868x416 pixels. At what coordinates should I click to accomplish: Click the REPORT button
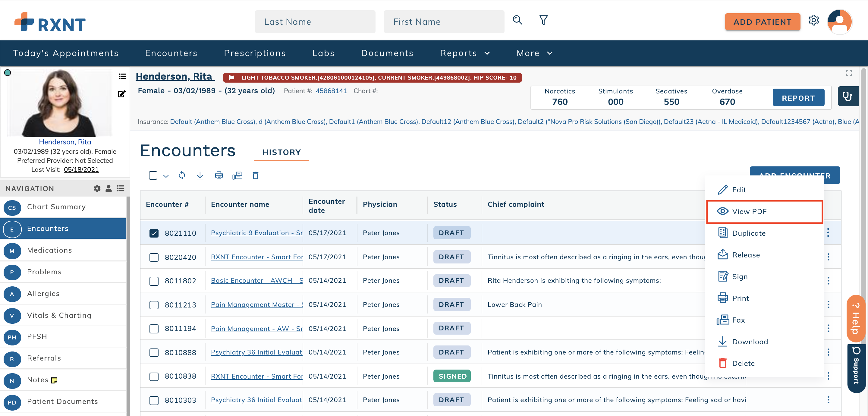(798, 98)
